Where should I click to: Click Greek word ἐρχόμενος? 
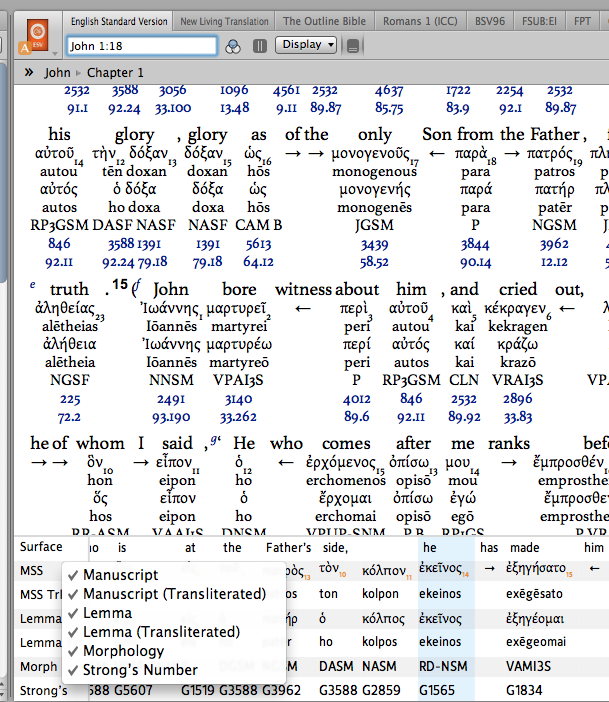340,462
